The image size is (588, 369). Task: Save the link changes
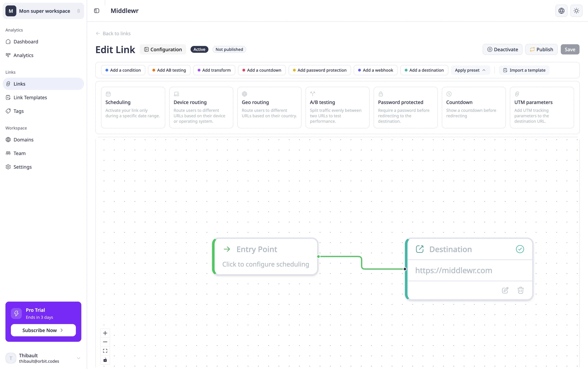tap(570, 49)
